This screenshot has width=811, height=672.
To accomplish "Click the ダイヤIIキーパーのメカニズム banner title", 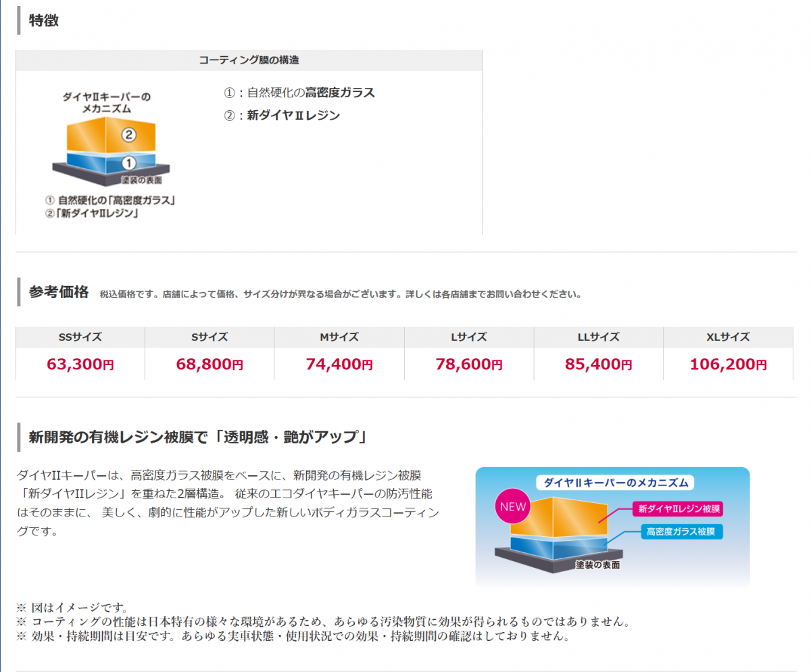I will click(612, 483).
